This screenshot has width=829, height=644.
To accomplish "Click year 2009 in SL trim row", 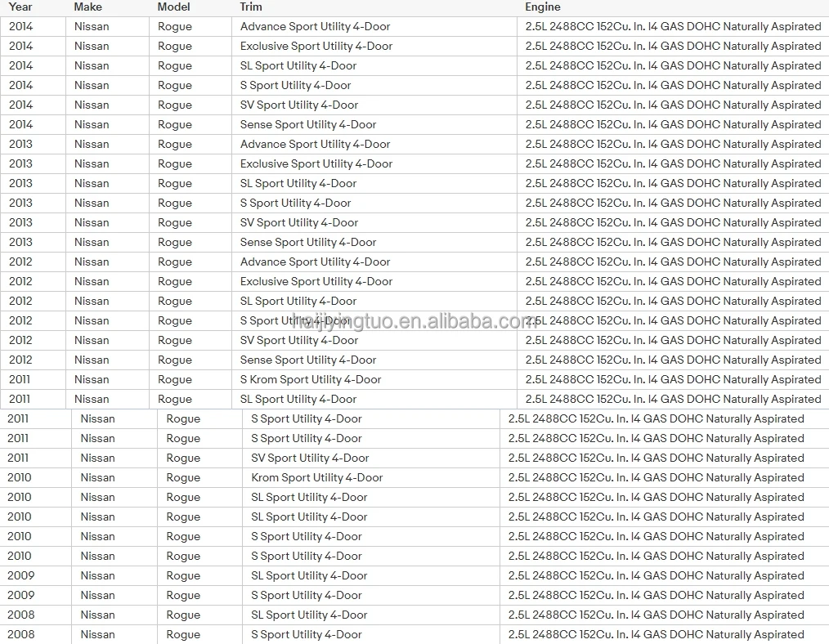I will point(20,575).
